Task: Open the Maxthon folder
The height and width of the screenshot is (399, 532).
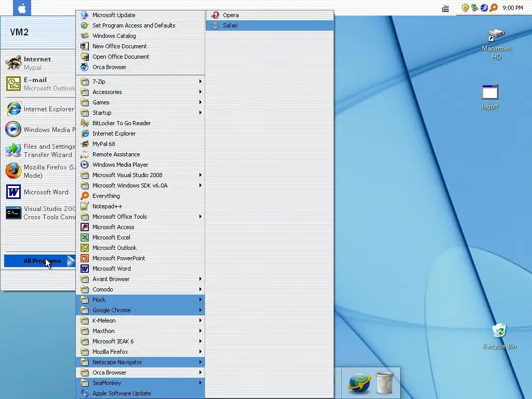Action: click(x=140, y=331)
